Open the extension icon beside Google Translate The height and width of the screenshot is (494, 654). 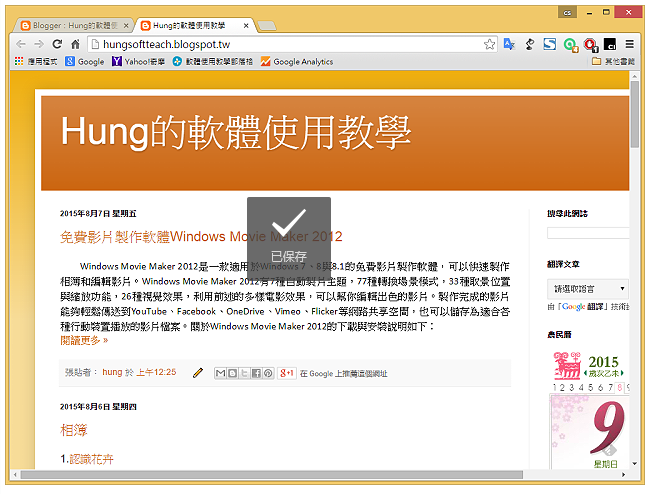530,44
